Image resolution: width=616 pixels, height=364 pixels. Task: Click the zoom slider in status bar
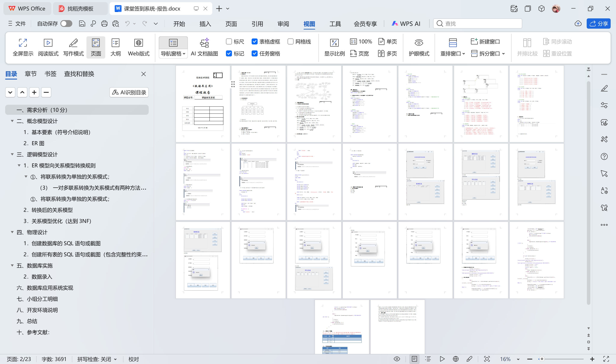point(542,359)
